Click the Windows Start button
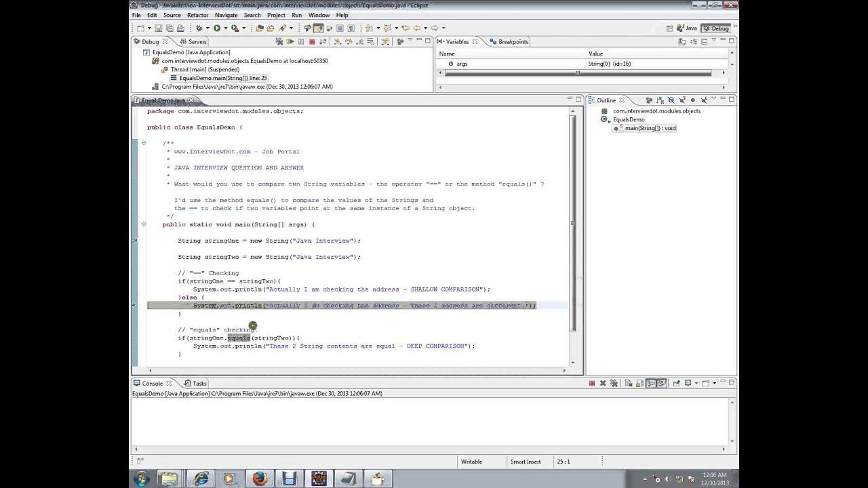The height and width of the screenshot is (488, 868). tap(142, 479)
